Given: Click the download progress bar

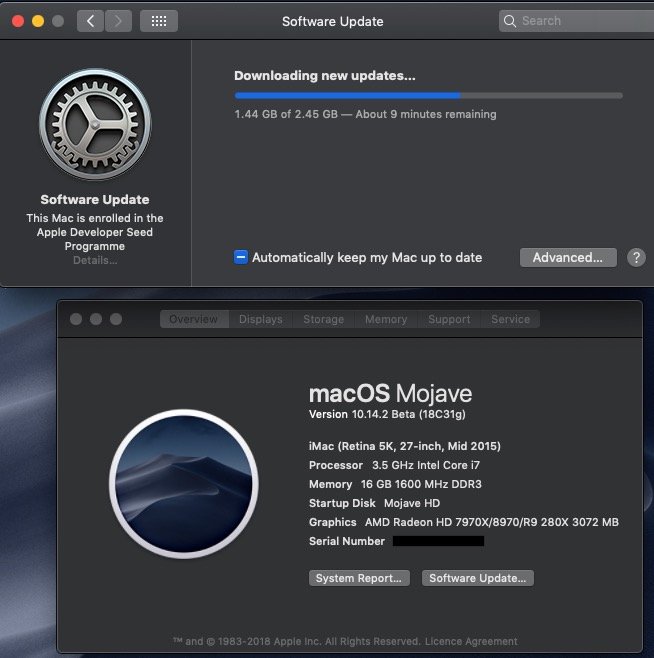Looking at the screenshot, I should [x=429, y=96].
